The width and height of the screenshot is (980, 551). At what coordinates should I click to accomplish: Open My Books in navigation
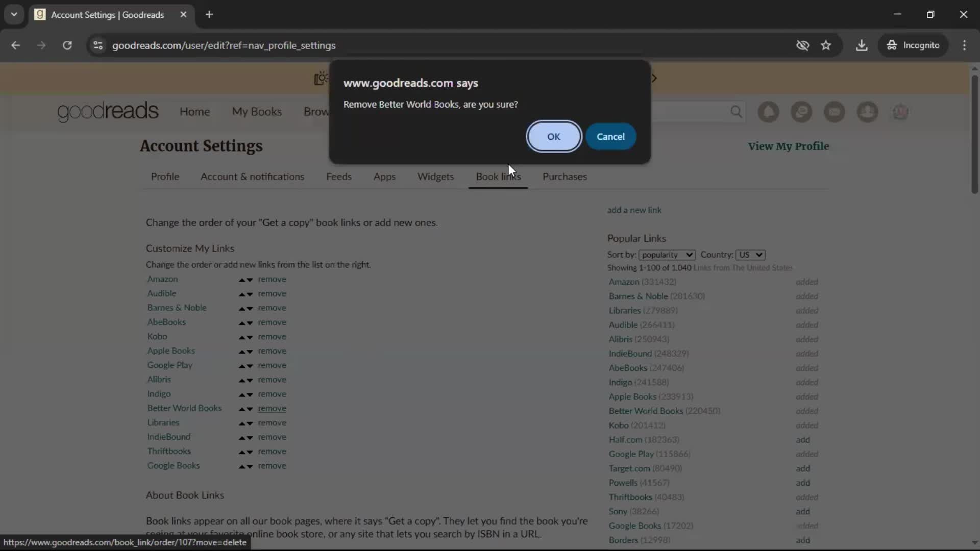(x=257, y=112)
